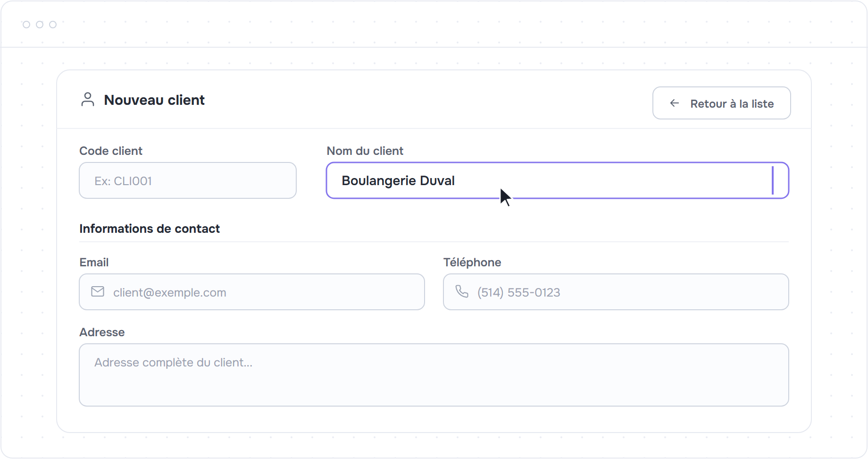Click the first window control circle
The width and height of the screenshot is (868, 459).
pyautogui.click(x=26, y=25)
